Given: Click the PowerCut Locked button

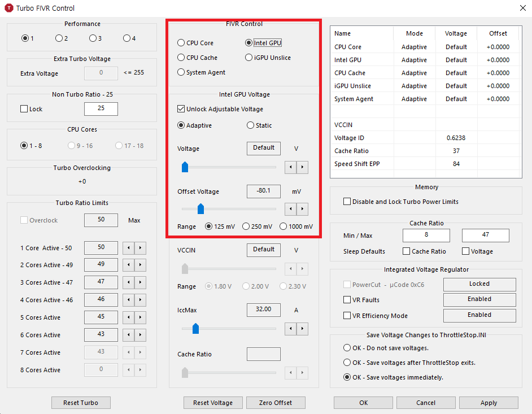Looking at the screenshot, I should (x=479, y=284).
